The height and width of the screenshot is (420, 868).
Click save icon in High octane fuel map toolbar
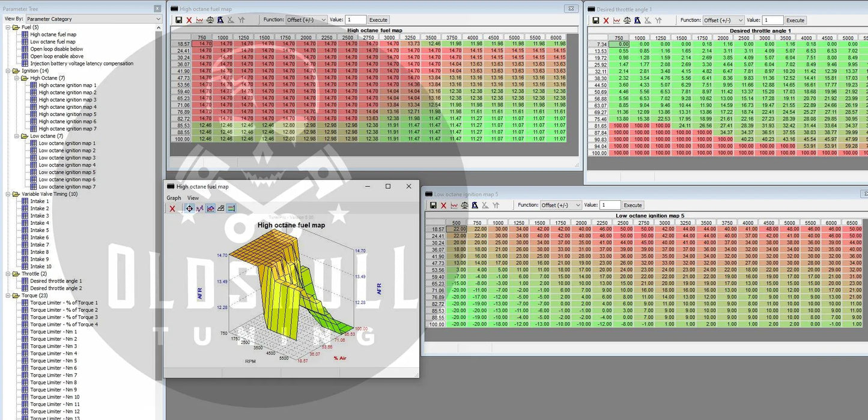178,20
